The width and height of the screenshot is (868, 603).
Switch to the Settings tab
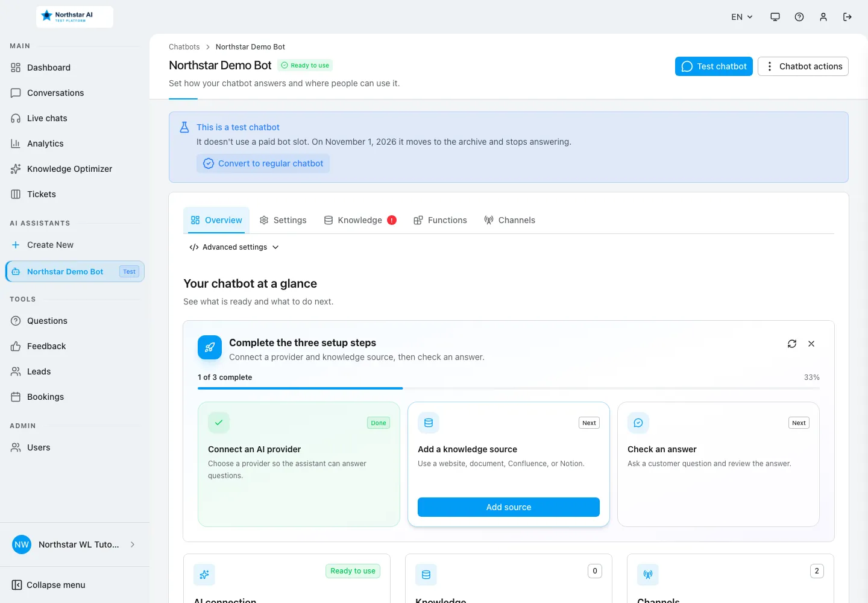pyautogui.click(x=283, y=220)
